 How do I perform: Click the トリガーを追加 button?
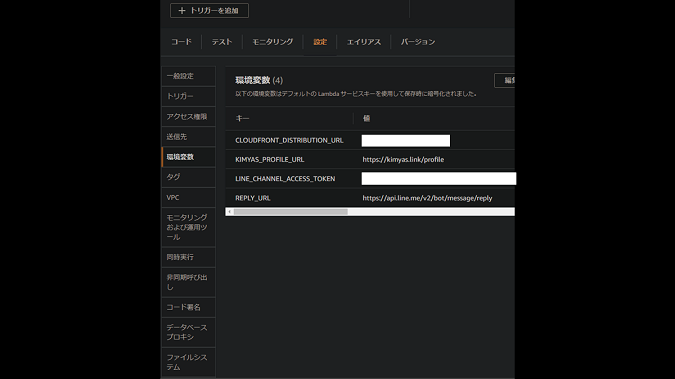point(209,10)
